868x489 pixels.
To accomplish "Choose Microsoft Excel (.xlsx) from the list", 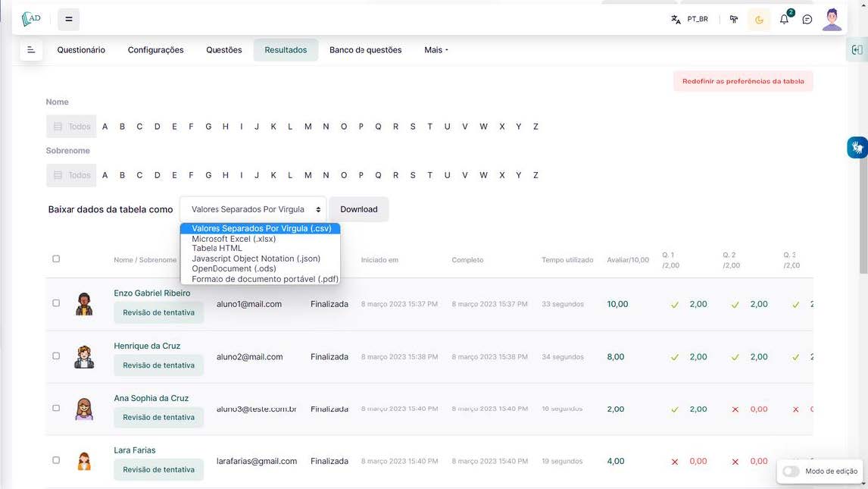I will click(233, 239).
